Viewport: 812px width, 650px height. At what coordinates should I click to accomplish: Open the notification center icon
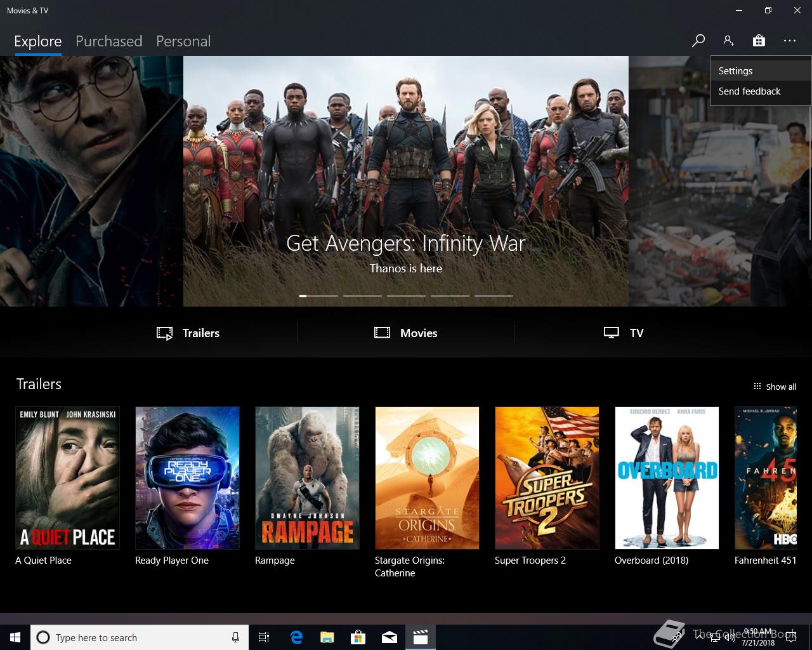[791, 638]
